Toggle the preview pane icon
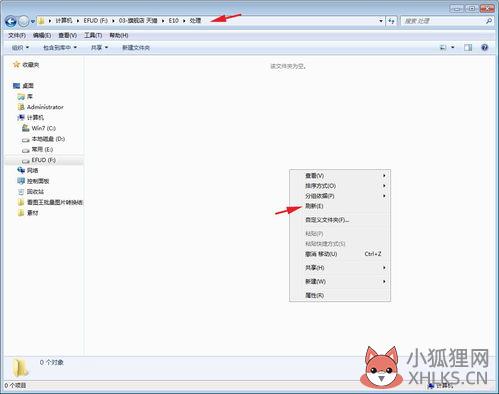Viewport: 499px width, 394px height. click(468, 48)
